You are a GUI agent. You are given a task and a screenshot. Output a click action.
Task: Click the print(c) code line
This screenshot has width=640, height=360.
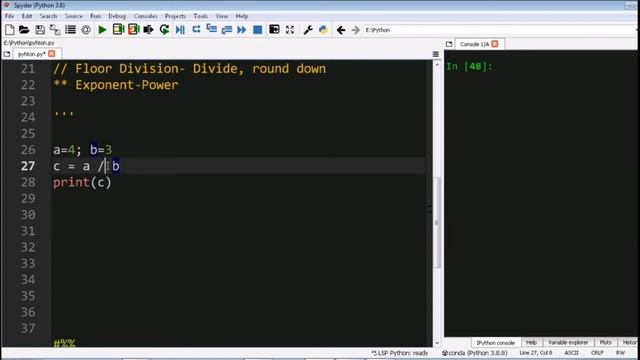(82, 182)
